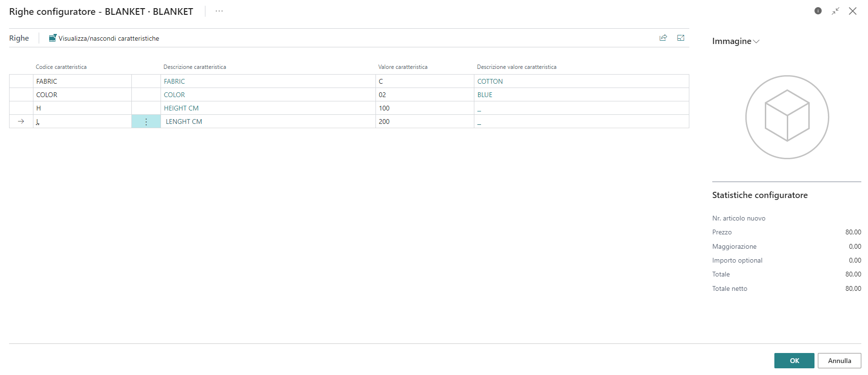
Task: Open the COLOR description link
Action: coord(174,95)
